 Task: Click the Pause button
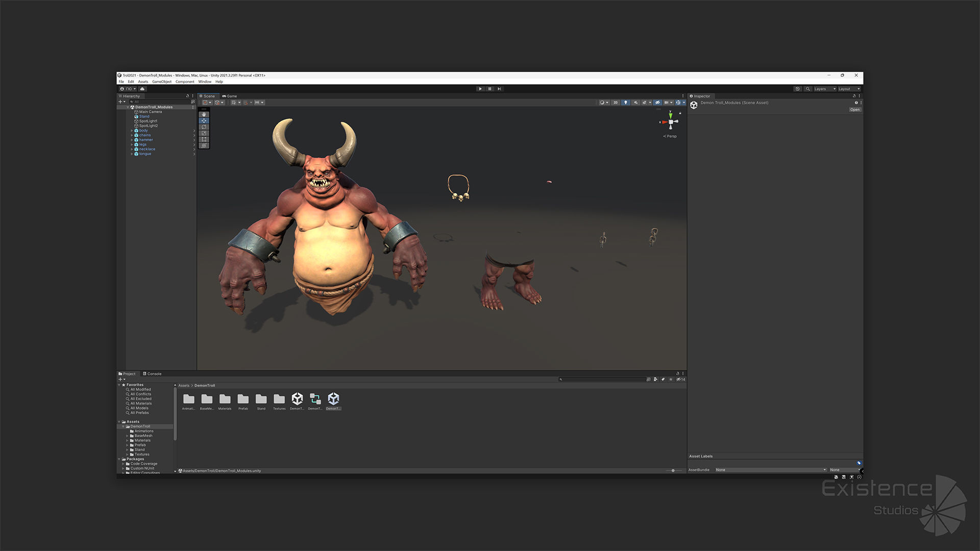pos(489,89)
